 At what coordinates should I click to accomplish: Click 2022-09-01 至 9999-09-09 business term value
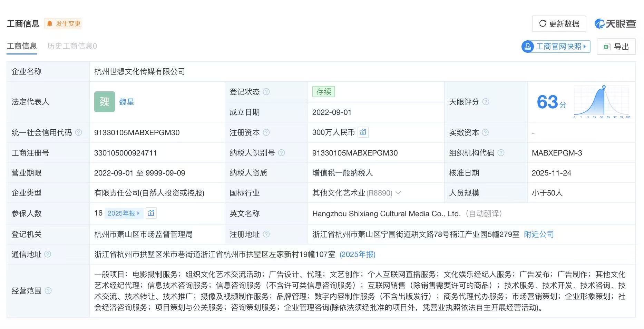click(139, 173)
